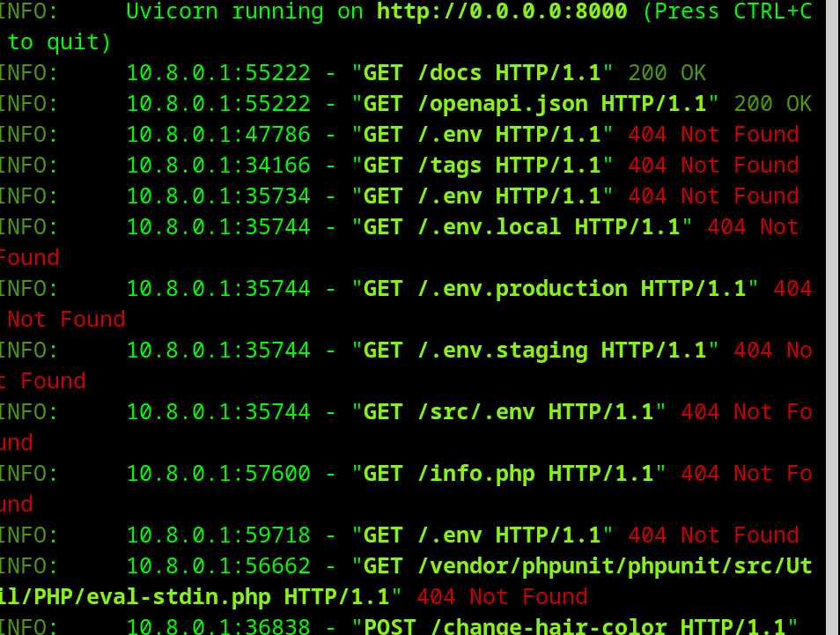Click the "200 OK" status on the openapi.json line
The width and height of the screenshot is (840, 635).
772,104
